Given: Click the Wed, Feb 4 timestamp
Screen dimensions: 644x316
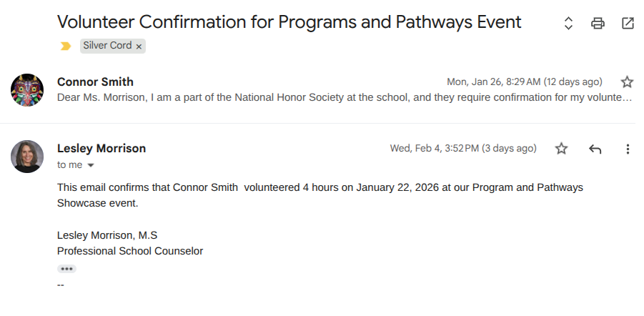Looking at the screenshot, I should [462, 149].
